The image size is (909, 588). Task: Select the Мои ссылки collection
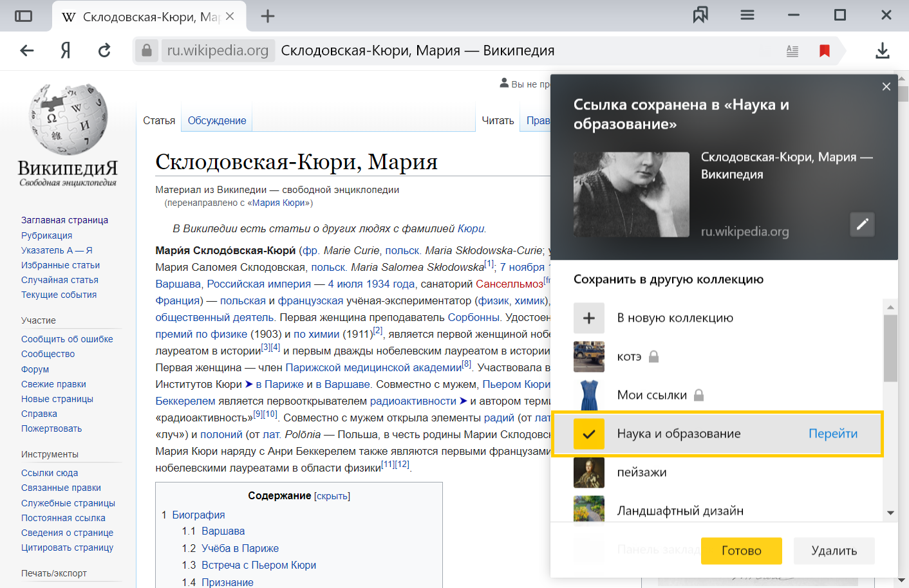(x=718, y=395)
